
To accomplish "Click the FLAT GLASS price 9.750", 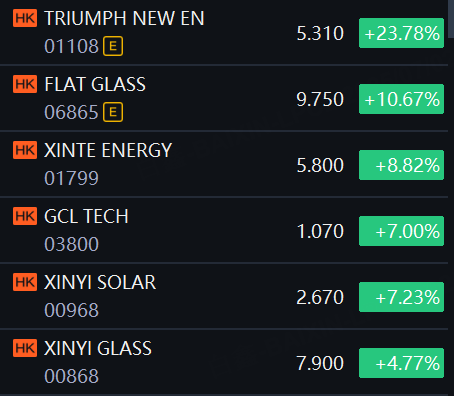I will [x=320, y=99].
